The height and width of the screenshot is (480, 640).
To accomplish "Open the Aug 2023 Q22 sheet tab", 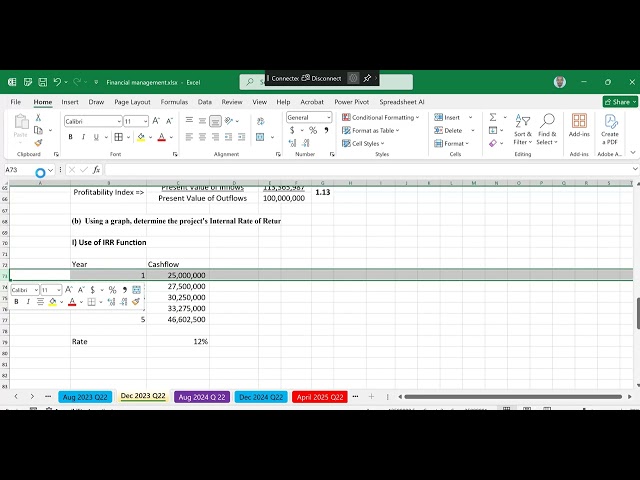I will pyautogui.click(x=85, y=397).
